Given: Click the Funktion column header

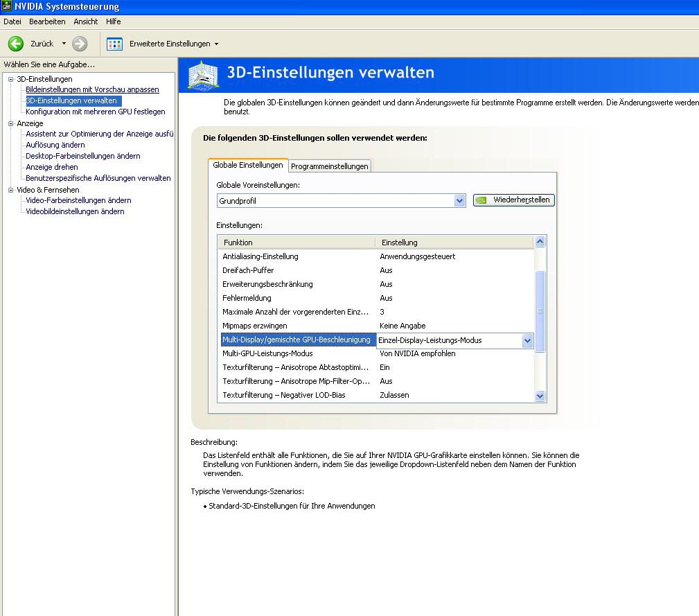Looking at the screenshot, I should click(297, 243).
